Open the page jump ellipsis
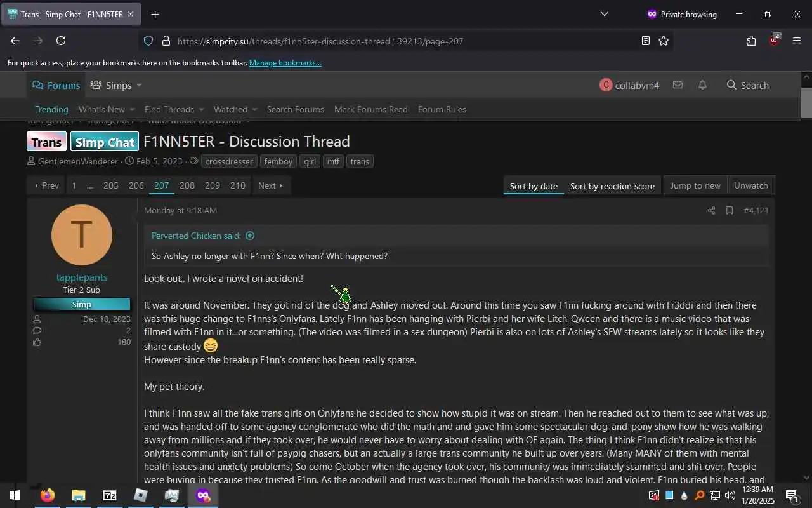The width and height of the screenshot is (812, 508). 90,185
